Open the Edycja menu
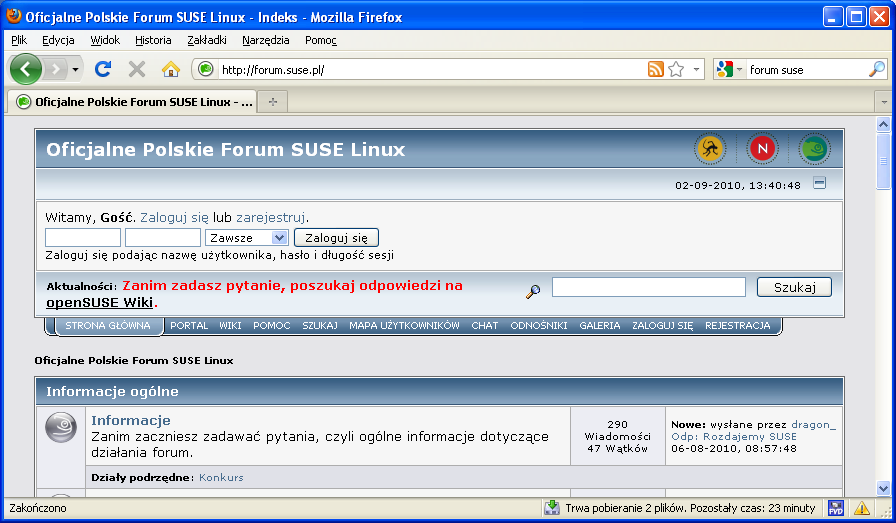The width and height of the screenshot is (896, 523). point(58,40)
